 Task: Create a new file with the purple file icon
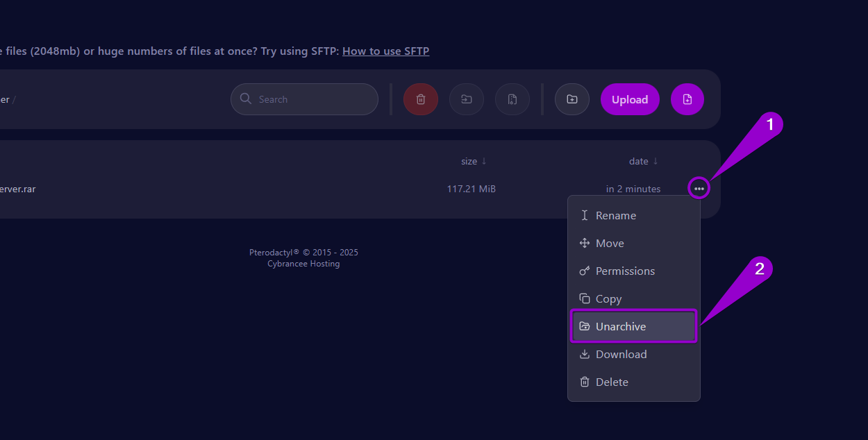click(x=687, y=99)
